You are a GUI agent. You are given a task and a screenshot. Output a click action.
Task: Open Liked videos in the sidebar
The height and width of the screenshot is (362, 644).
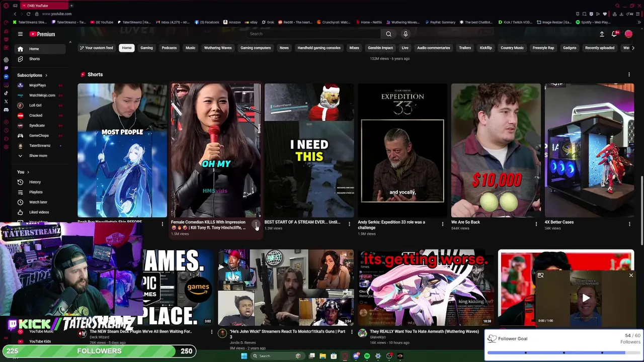[x=41, y=212]
